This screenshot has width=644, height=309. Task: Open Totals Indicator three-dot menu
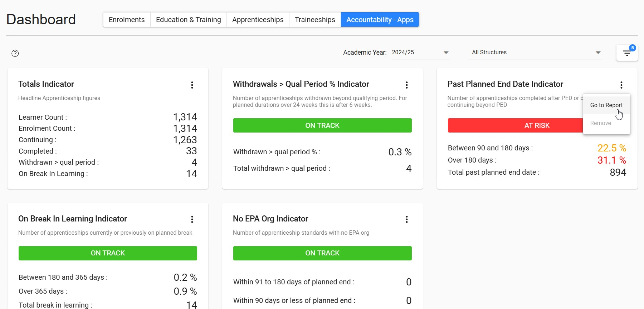(192, 85)
